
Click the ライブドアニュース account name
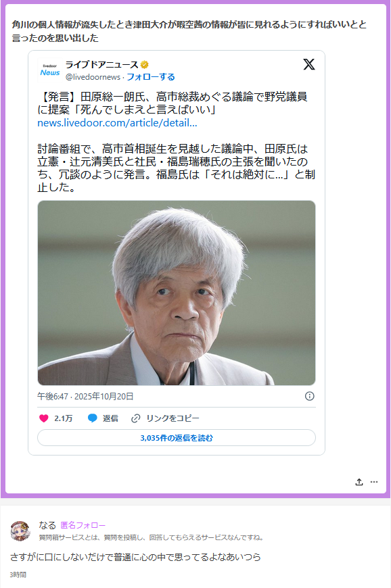[102, 65]
